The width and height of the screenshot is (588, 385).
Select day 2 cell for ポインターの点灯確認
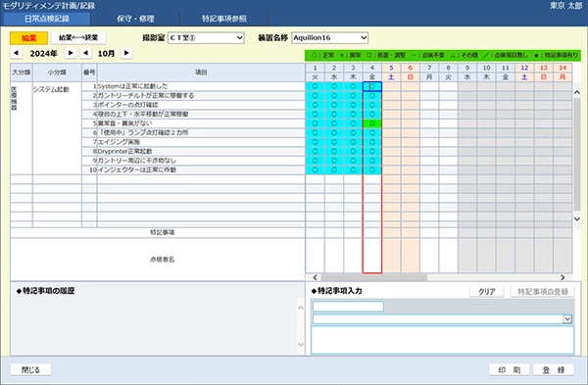pyautogui.click(x=334, y=105)
